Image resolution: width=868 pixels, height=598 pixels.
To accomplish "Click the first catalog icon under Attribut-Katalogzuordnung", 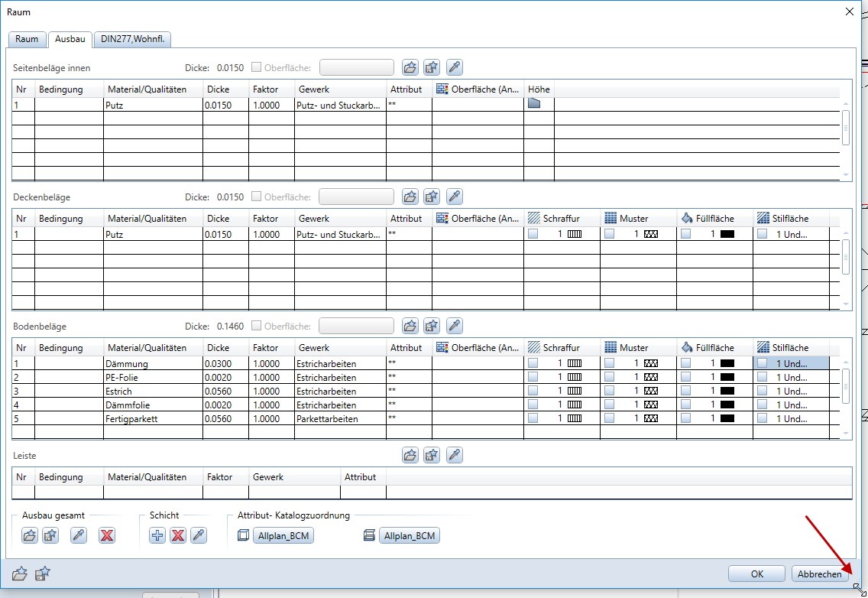I will (243, 535).
